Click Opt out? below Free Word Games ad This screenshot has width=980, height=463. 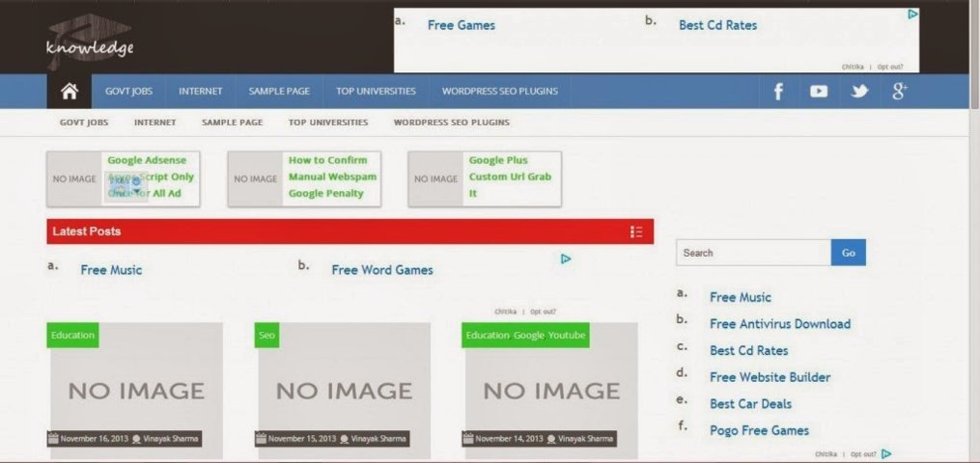tap(543, 312)
